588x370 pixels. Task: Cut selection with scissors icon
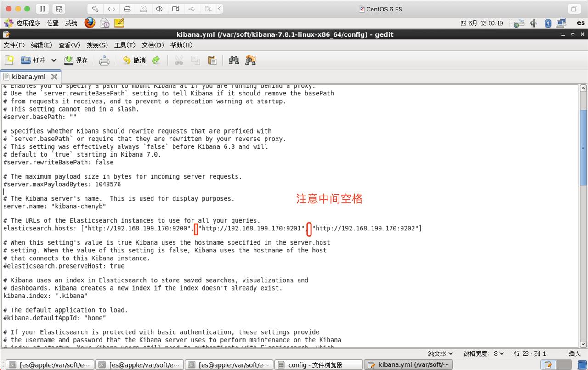(x=179, y=60)
